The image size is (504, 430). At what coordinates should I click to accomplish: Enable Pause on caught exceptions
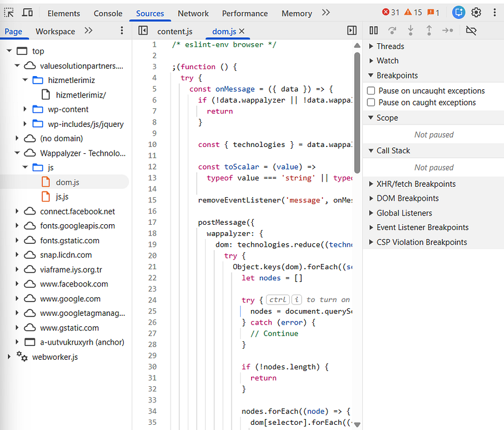click(371, 103)
